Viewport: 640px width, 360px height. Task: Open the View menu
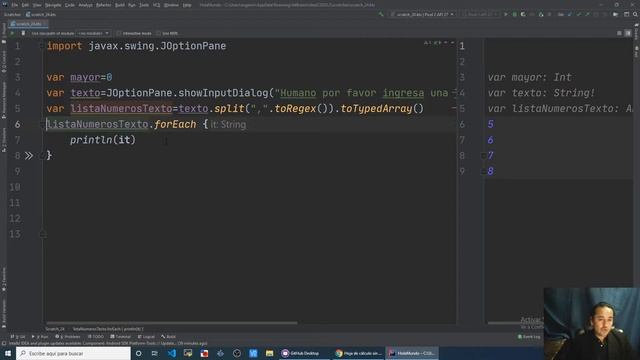[37, 5]
